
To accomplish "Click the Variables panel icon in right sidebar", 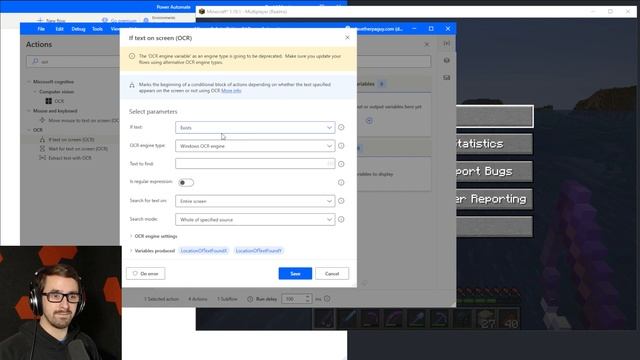I will coord(447,43).
